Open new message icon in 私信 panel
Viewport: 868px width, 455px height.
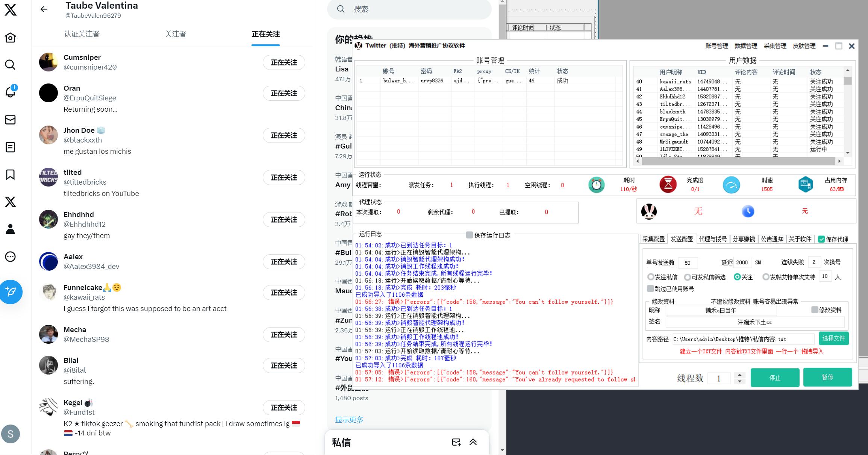click(x=456, y=442)
